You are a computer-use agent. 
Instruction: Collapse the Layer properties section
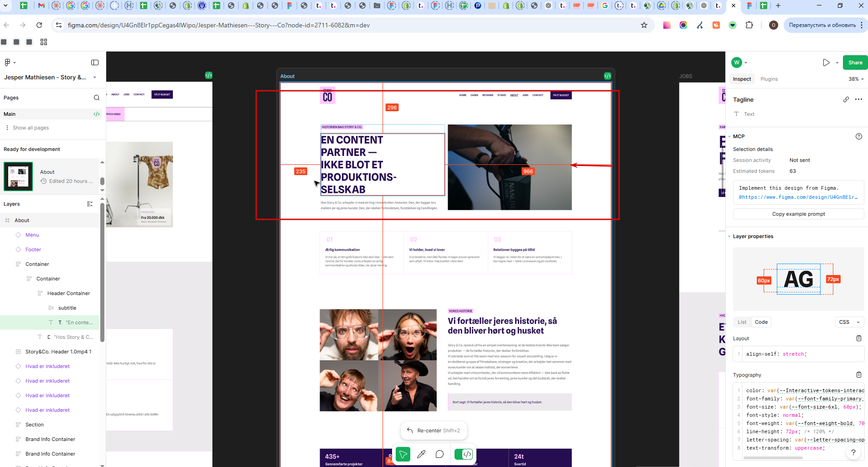pos(729,236)
